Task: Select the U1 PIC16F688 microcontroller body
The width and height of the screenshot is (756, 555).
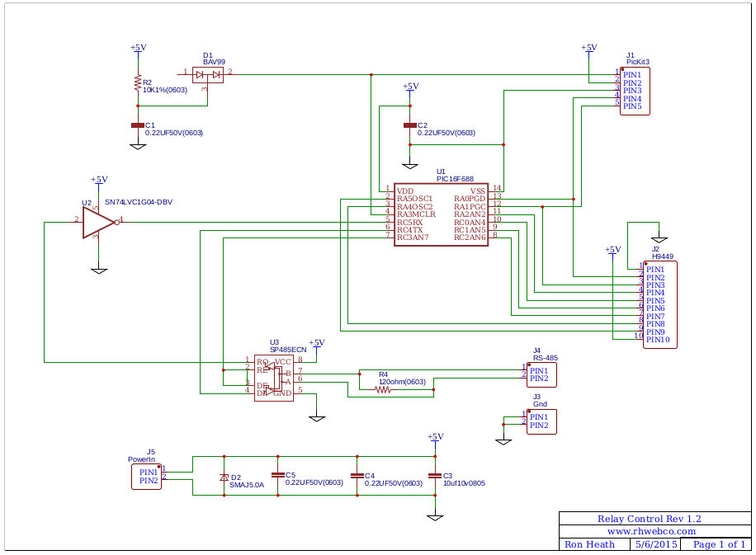Action: coord(442,214)
